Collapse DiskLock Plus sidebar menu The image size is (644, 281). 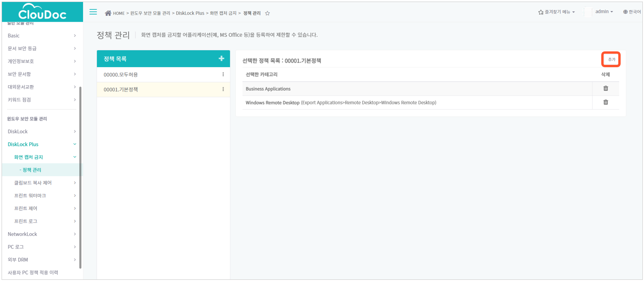(42, 144)
